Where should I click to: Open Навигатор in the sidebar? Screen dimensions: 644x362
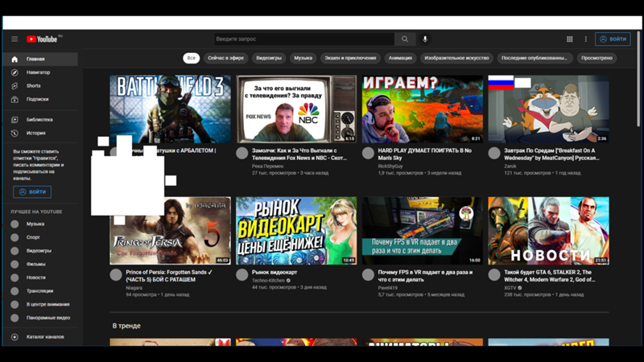tap(40, 72)
